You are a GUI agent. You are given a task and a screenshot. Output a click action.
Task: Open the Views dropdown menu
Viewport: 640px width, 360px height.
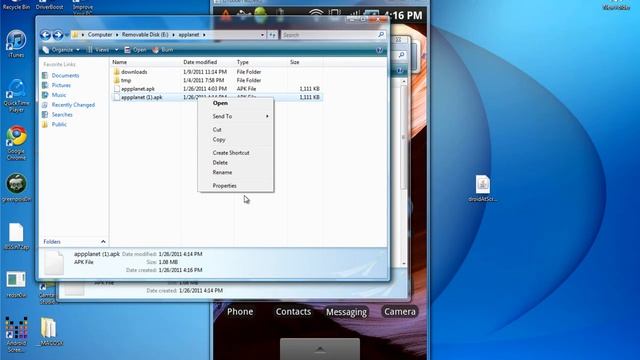click(x=102, y=50)
